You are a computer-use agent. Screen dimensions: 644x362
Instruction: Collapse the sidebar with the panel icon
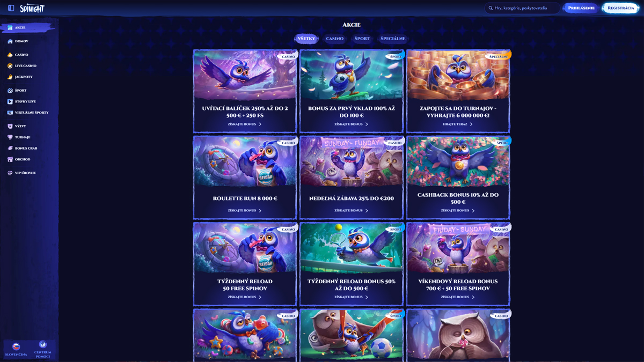pos(11,8)
